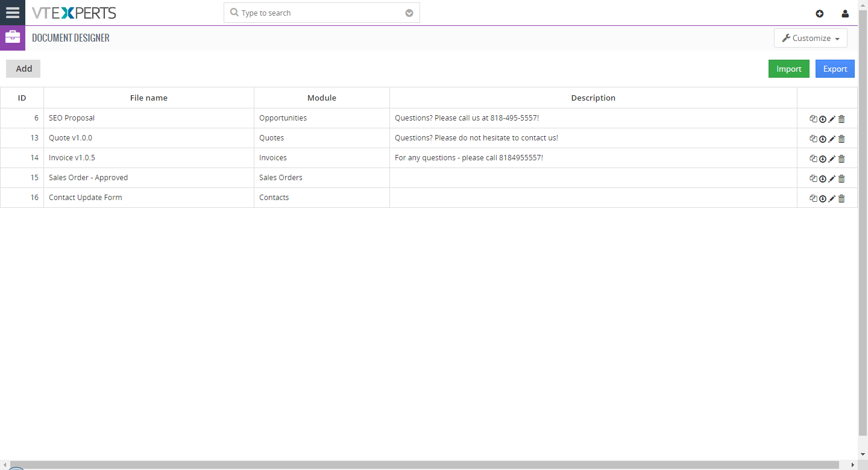Image resolution: width=868 pixels, height=470 pixels.
Task: Click the blue Export button
Action: pyautogui.click(x=835, y=68)
